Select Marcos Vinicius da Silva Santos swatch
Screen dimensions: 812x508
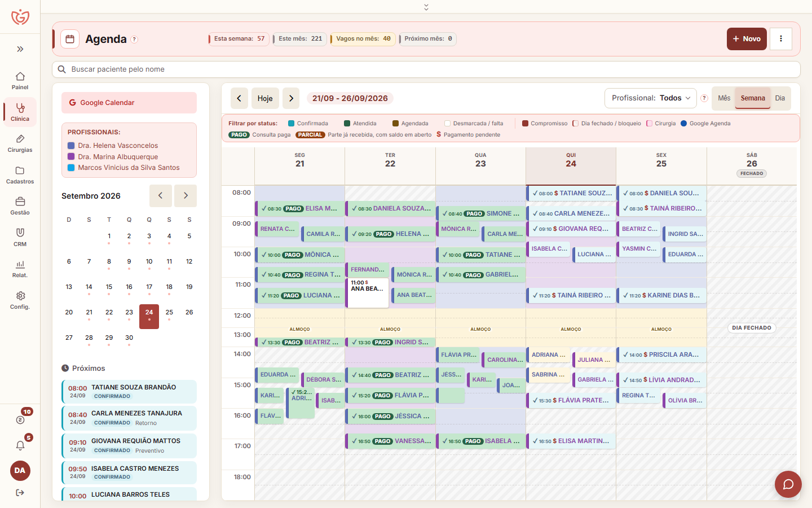[71, 168]
